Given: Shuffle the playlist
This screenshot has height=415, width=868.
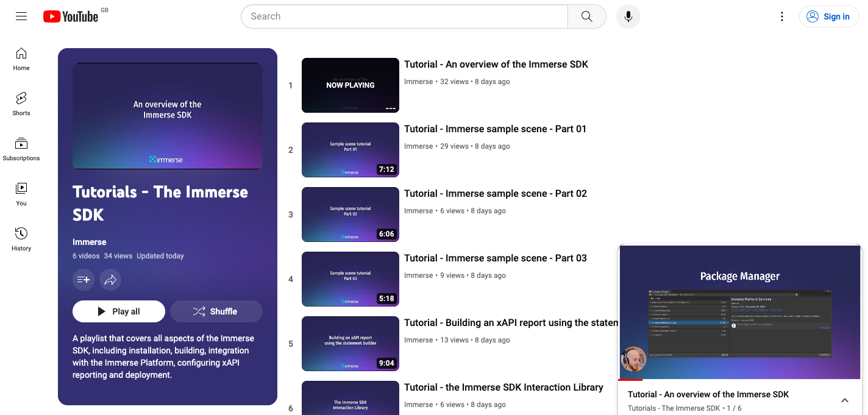Looking at the screenshot, I should [x=216, y=311].
